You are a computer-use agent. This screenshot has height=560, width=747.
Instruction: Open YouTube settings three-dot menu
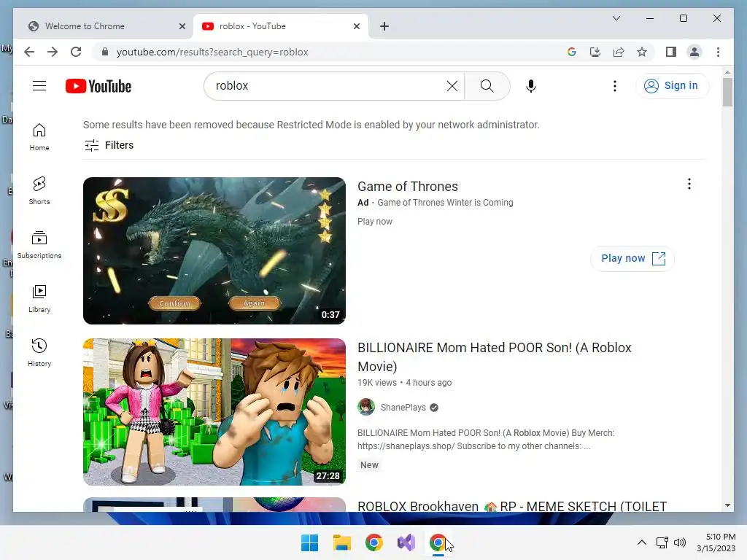coord(614,86)
